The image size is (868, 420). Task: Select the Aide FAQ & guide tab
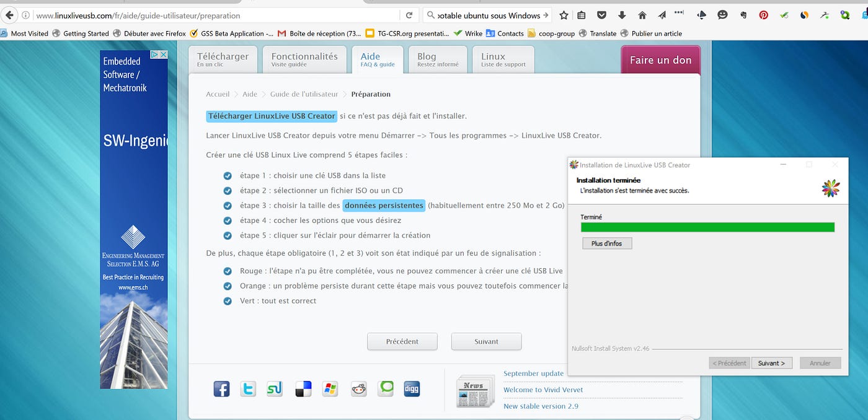[x=378, y=59]
